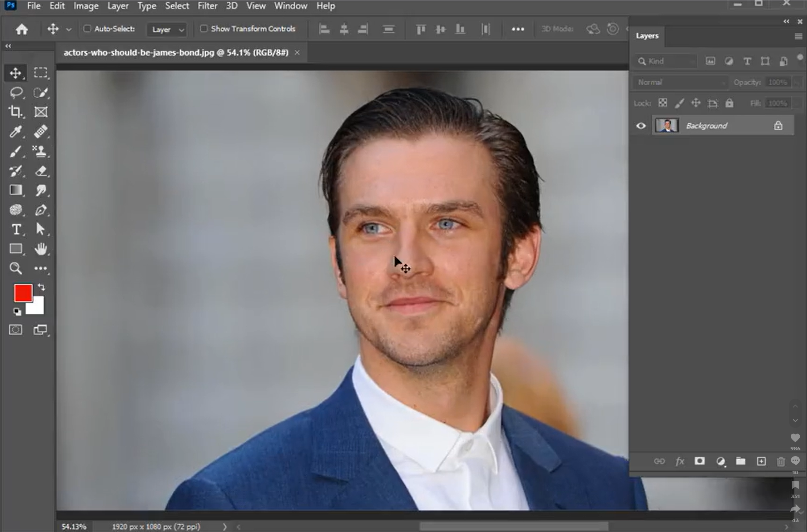This screenshot has width=807, height=532.
Task: Click the Background layer thumbnail
Action: [x=667, y=125]
